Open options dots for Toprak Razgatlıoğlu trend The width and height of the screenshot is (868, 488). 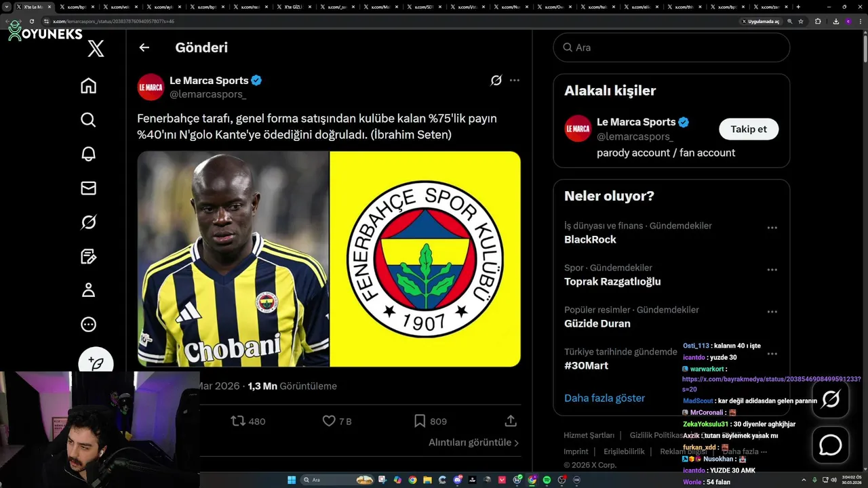[x=772, y=270]
